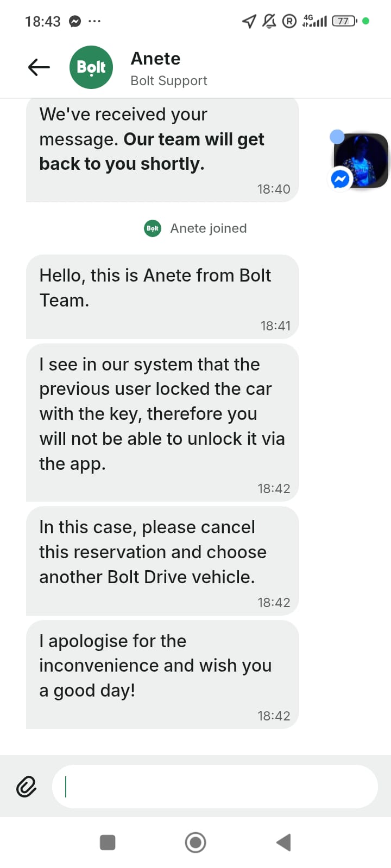Select the 'previous user locked the car' message
This screenshot has height=868, width=391.
(x=162, y=423)
